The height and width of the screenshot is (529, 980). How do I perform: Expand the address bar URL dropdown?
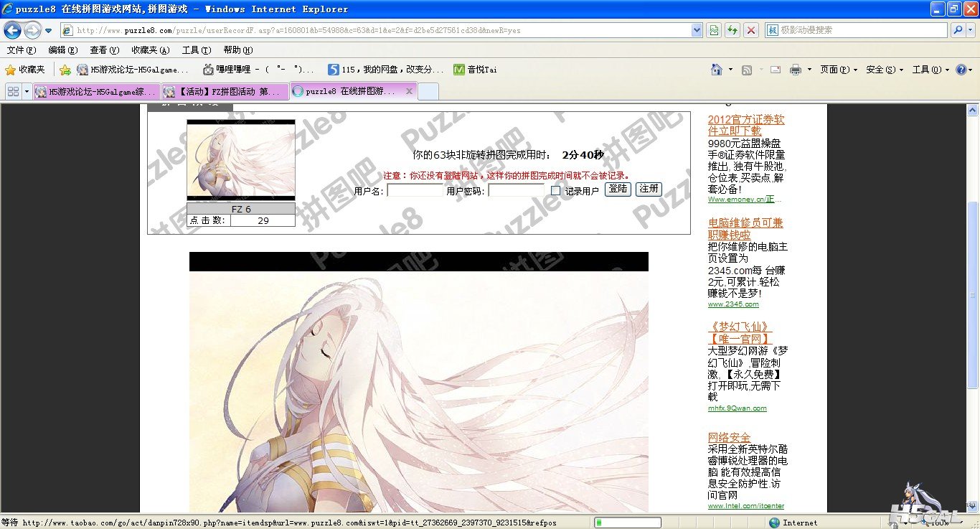pos(697,30)
